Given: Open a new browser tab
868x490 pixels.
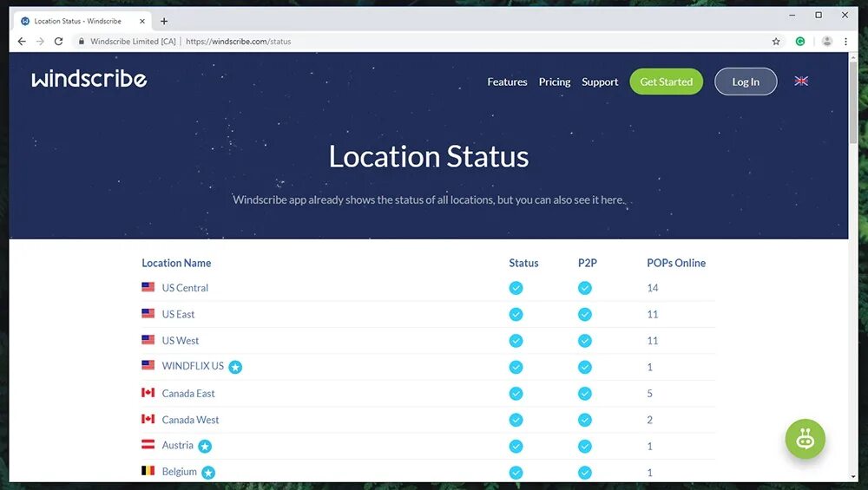Looking at the screenshot, I should pyautogui.click(x=164, y=21).
